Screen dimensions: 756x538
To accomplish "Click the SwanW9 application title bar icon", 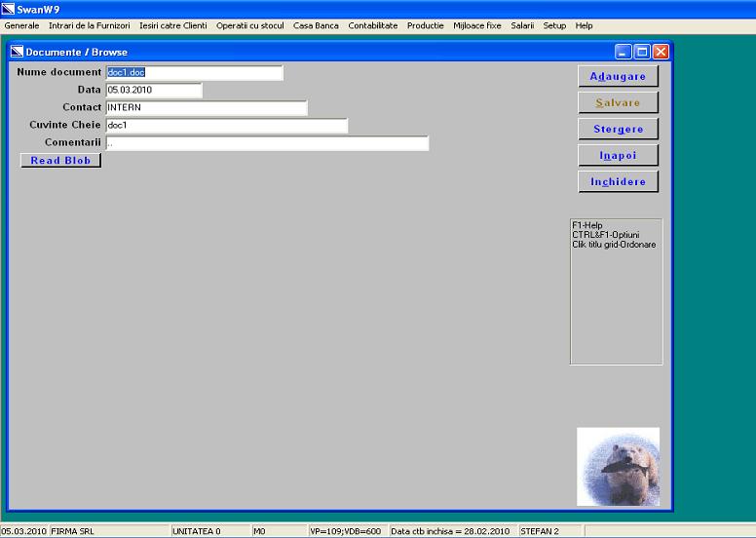I will (8, 9).
